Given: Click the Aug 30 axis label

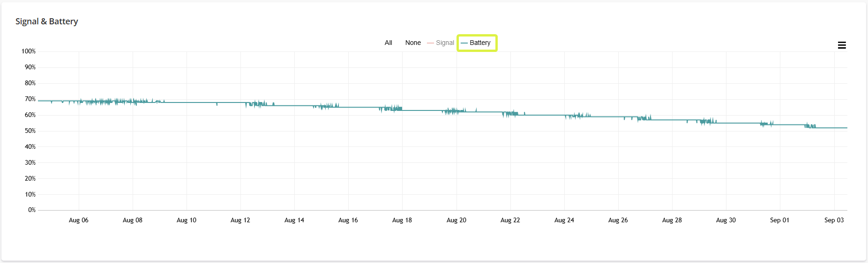Looking at the screenshot, I should coord(726,220).
